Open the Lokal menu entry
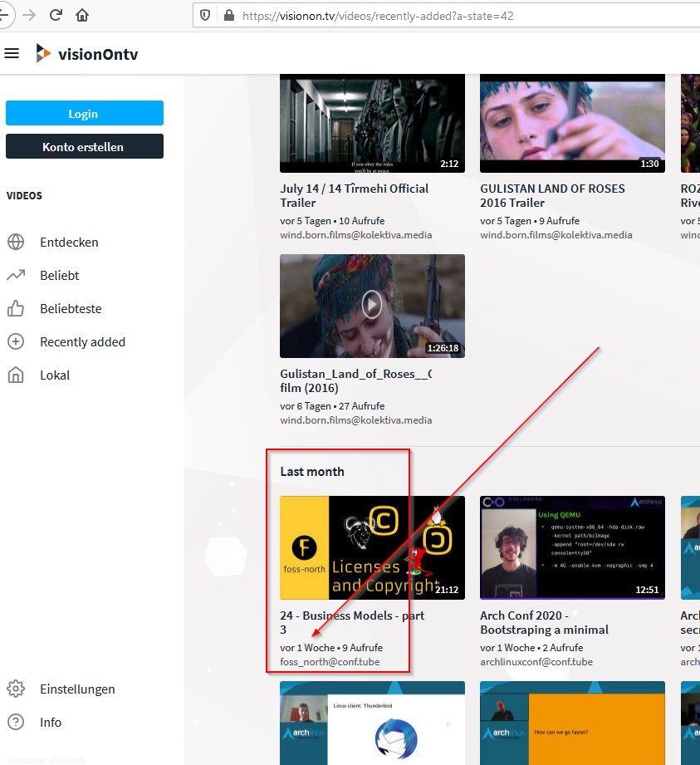 pyautogui.click(x=55, y=375)
